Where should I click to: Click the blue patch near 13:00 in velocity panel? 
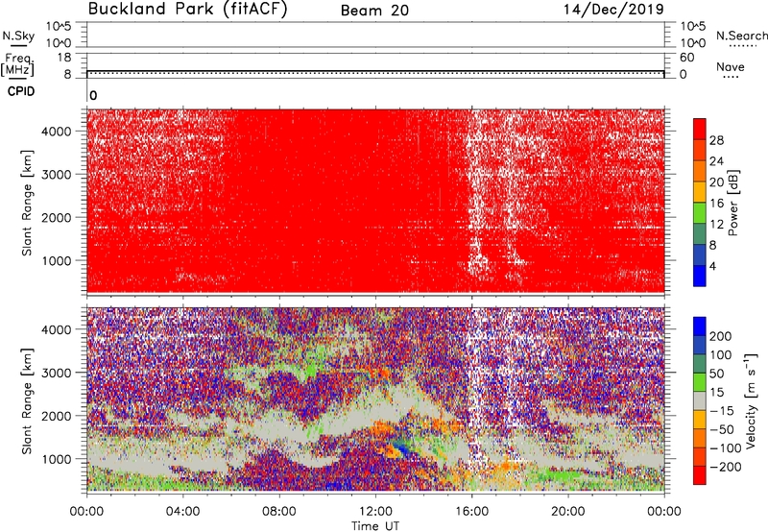pos(402,448)
